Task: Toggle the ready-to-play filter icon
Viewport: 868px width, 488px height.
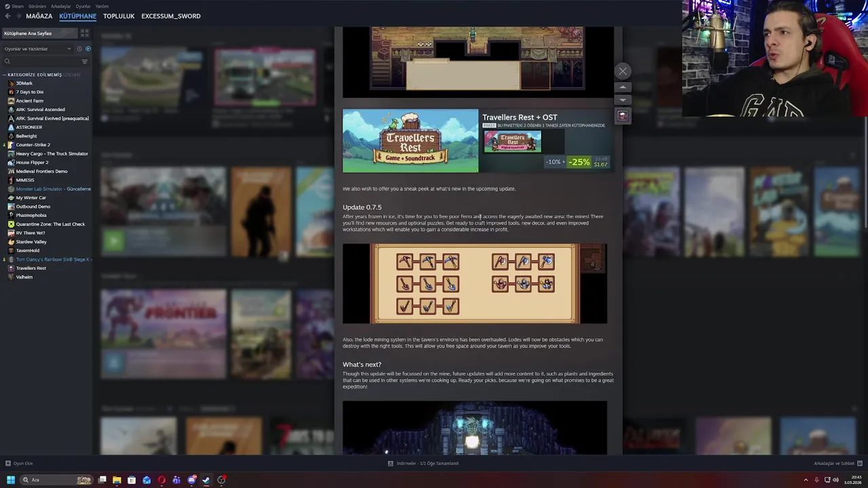Action: coord(87,49)
